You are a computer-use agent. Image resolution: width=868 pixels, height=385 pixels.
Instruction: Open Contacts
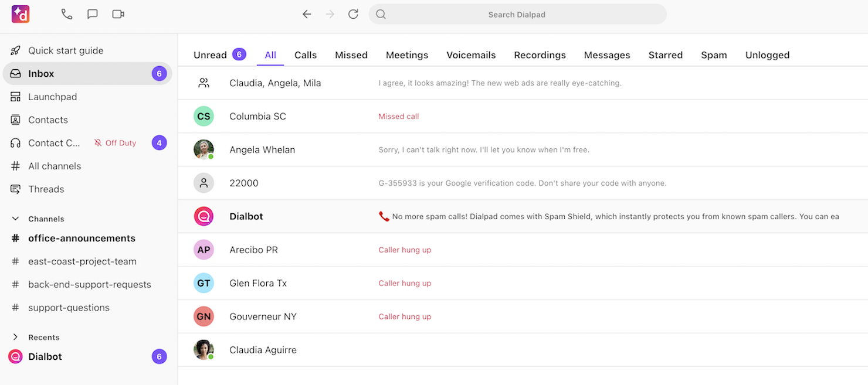(x=48, y=120)
